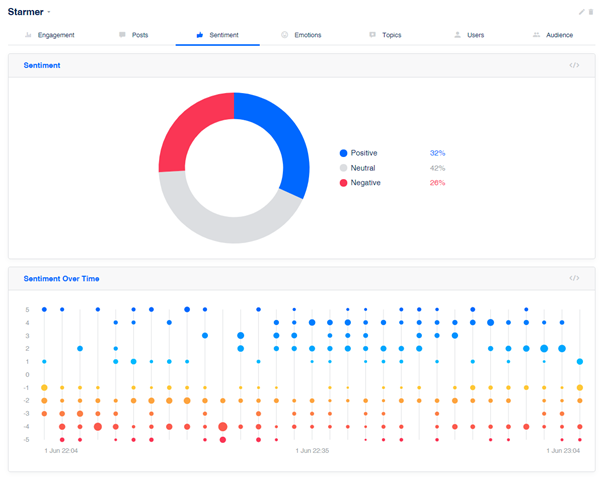This screenshot has width=602, height=478.
Task: Switch to the Engagement tab
Action: pos(50,35)
